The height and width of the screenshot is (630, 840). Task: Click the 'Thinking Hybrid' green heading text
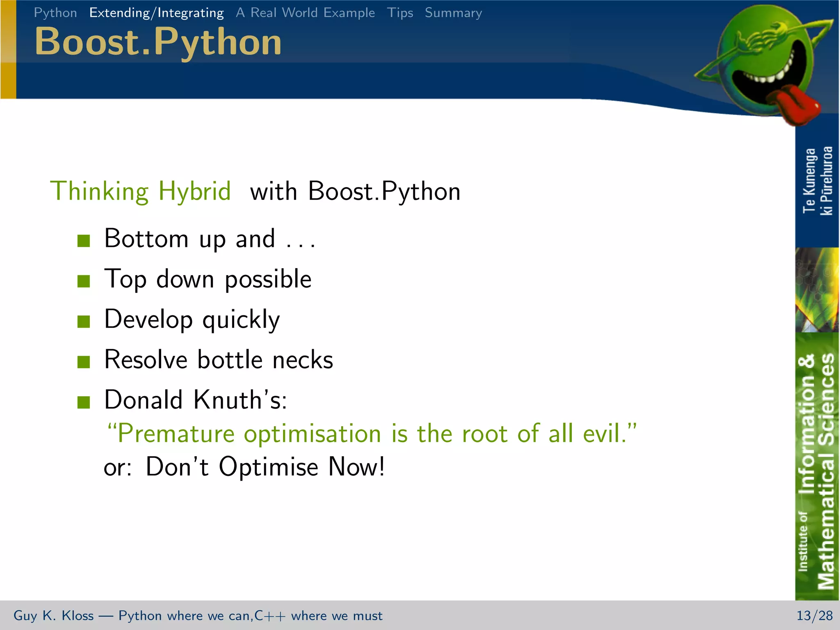(140, 191)
